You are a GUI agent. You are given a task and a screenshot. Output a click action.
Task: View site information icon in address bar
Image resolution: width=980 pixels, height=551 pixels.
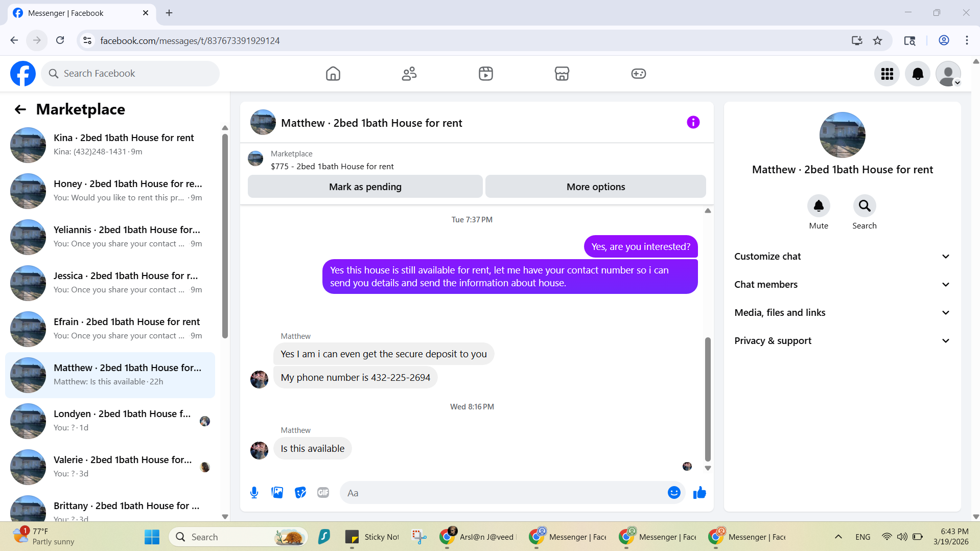87,40
